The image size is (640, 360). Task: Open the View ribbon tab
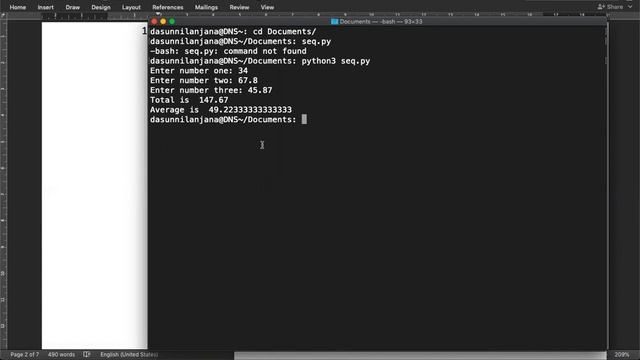(x=267, y=7)
